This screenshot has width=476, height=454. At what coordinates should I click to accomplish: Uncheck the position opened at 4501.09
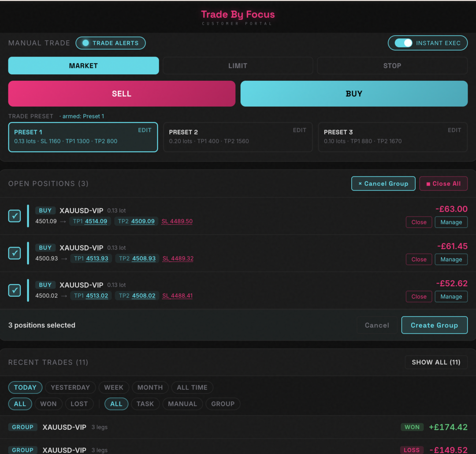tap(15, 216)
